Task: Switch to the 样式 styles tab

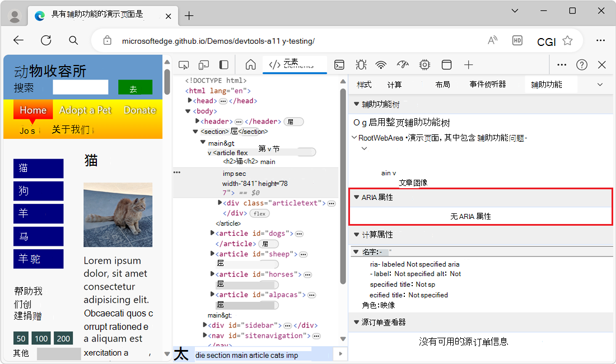Action: coord(364,85)
